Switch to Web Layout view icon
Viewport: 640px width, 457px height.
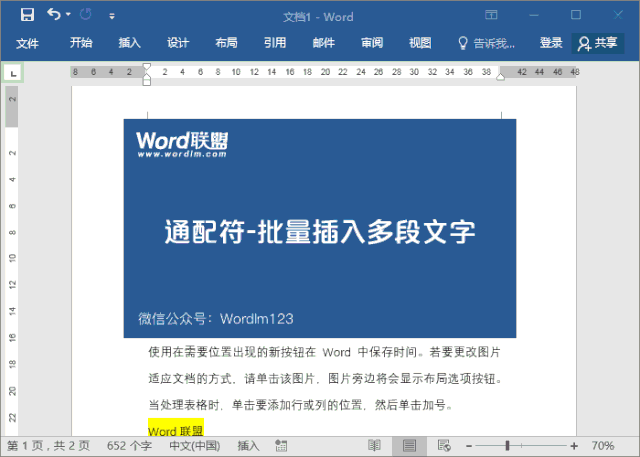[x=444, y=446]
